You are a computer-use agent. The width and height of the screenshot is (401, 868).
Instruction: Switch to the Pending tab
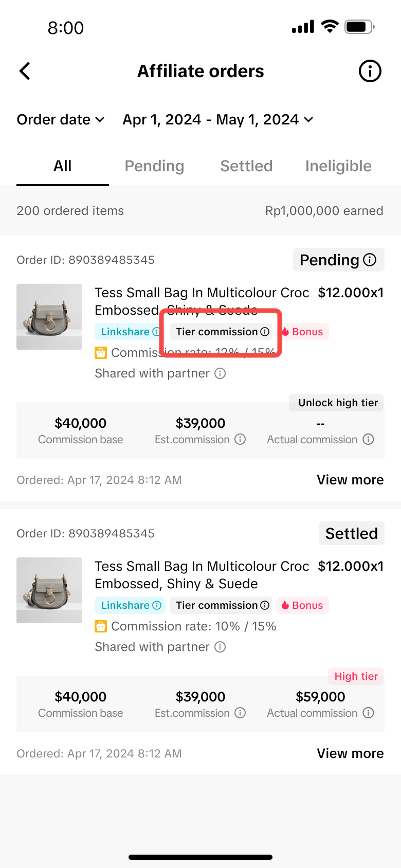(x=154, y=166)
